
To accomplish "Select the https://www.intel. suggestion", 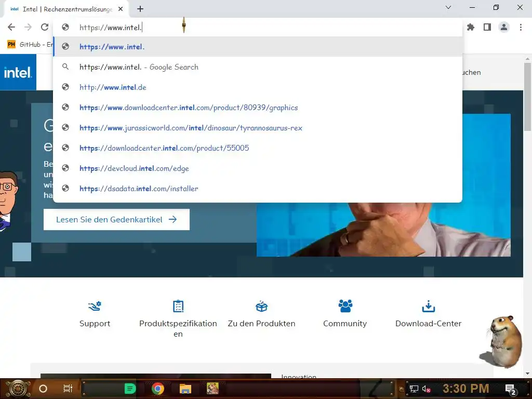I will tap(258, 47).
